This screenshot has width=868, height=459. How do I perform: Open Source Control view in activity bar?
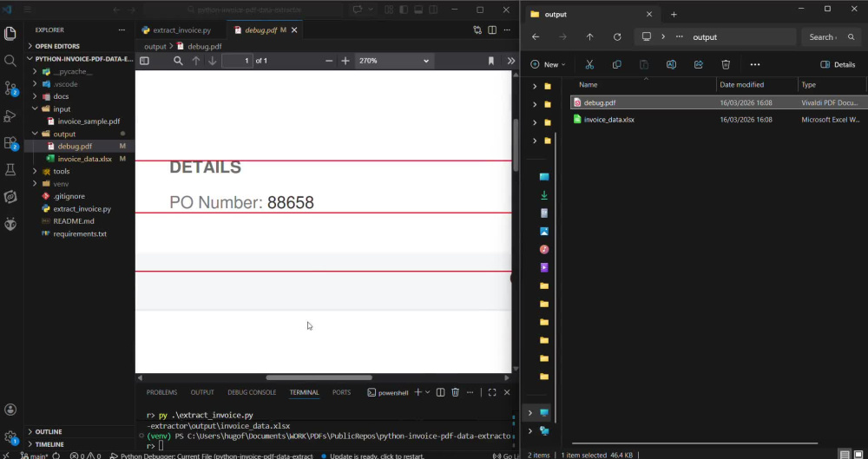click(10, 88)
